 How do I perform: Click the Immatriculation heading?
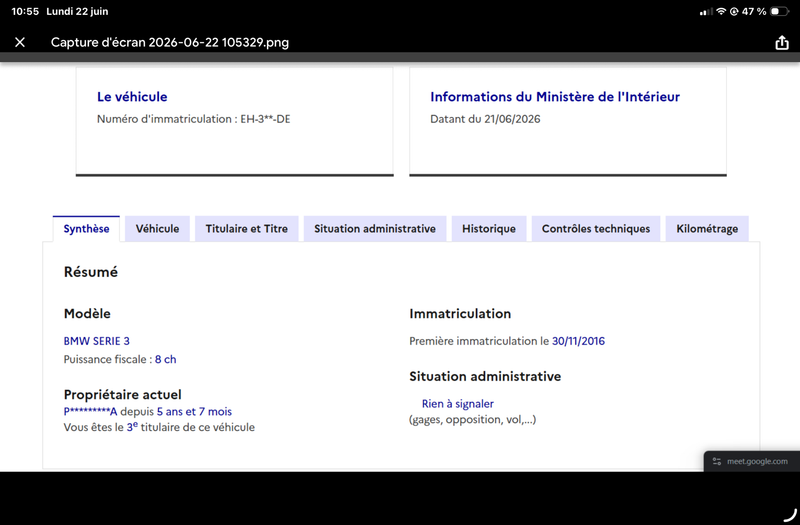coord(460,314)
